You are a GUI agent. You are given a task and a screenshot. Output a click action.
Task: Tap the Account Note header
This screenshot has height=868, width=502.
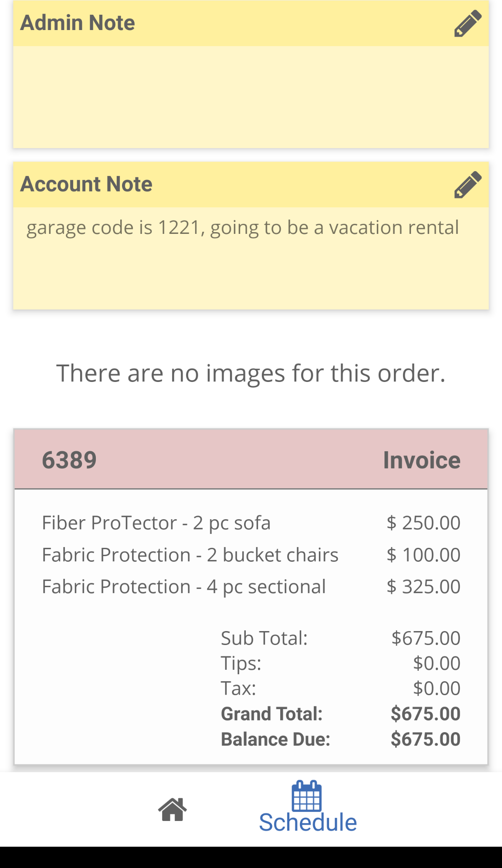click(x=87, y=184)
